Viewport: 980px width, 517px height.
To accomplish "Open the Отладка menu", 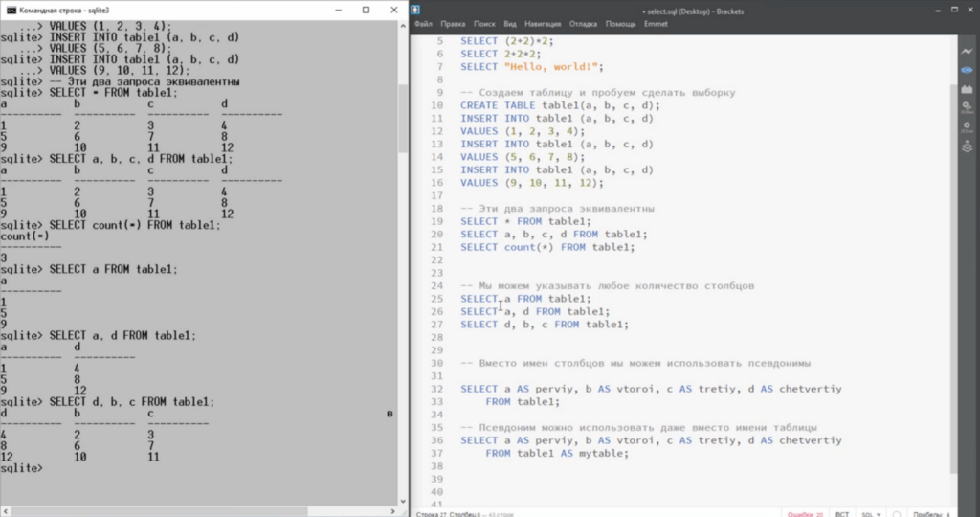I will (583, 24).
